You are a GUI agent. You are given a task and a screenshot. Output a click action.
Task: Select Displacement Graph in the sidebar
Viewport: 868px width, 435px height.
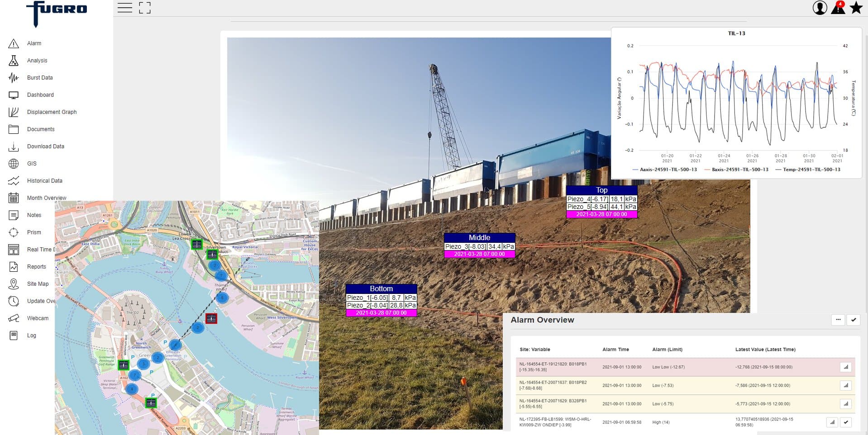pyautogui.click(x=52, y=112)
